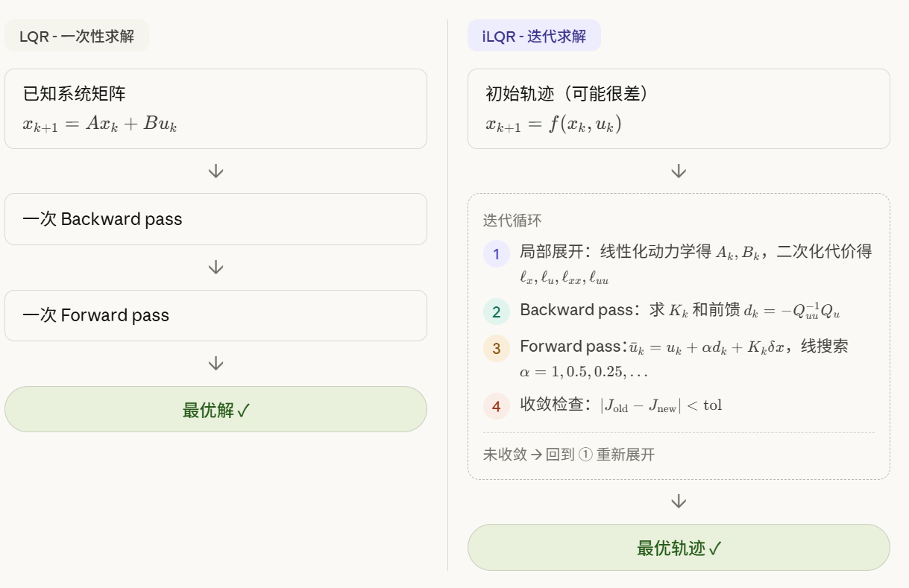Image resolution: width=909 pixels, height=588 pixels.
Task: Click the green number 2 circle badge
Action: coord(496,312)
